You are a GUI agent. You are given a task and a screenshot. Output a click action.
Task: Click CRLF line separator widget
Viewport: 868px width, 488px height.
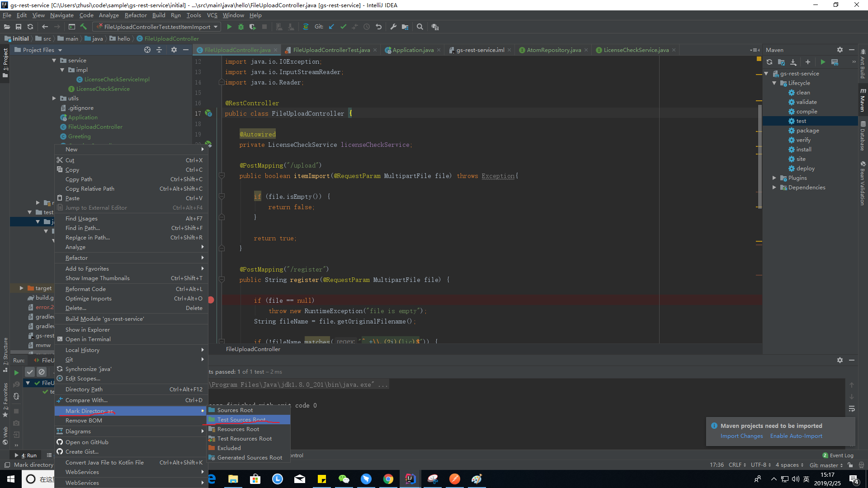coord(737,465)
